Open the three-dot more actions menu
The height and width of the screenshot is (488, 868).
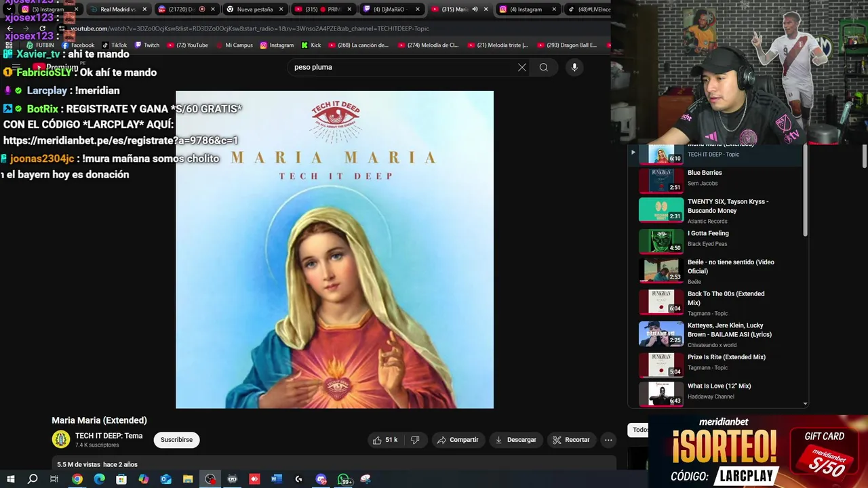pos(608,440)
